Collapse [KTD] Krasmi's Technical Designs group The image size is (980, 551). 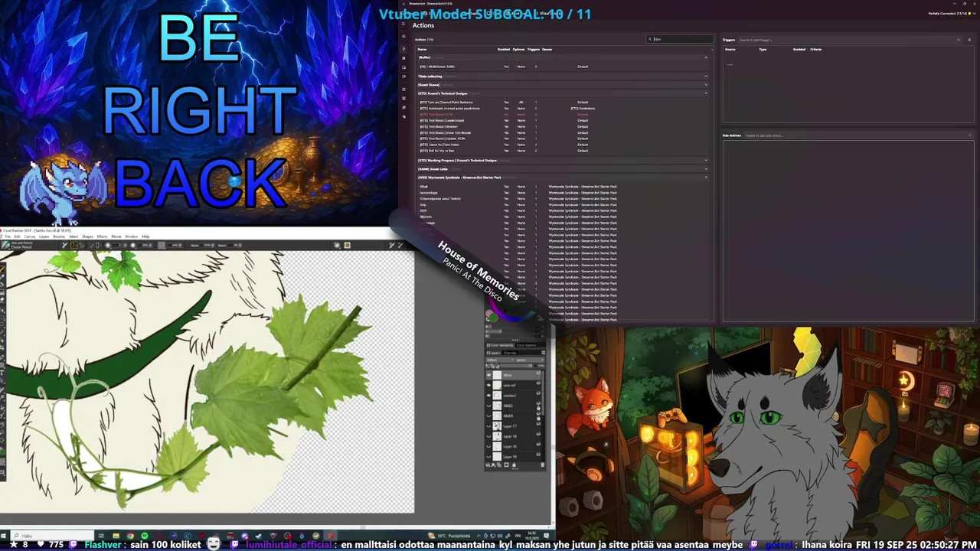pyautogui.click(x=706, y=93)
